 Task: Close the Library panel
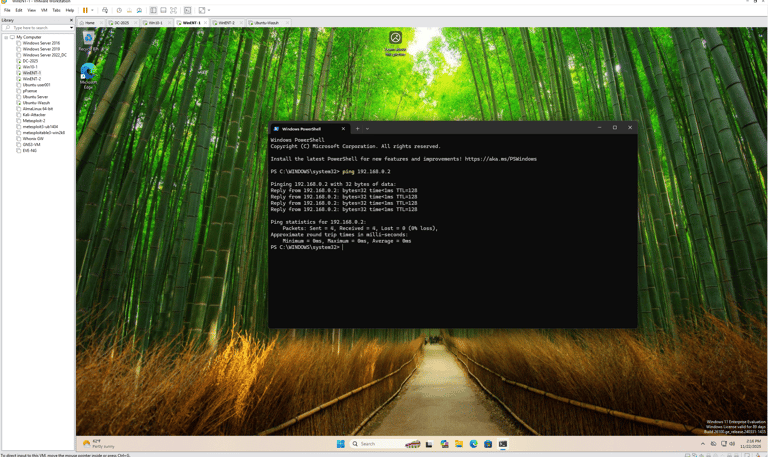(71, 20)
